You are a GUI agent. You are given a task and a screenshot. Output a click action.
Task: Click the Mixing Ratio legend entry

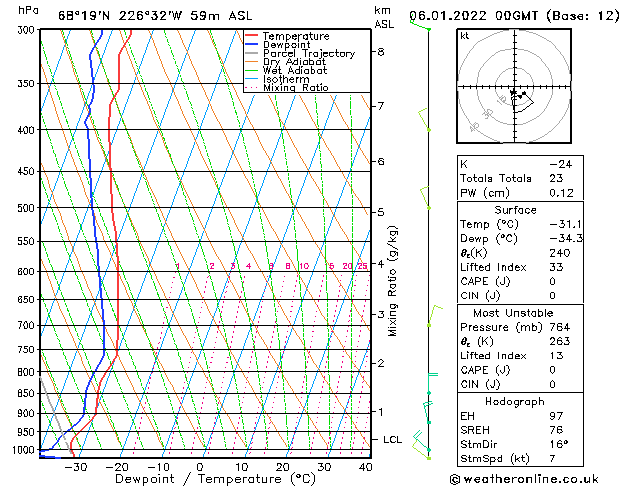pyautogui.click(x=287, y=87)
